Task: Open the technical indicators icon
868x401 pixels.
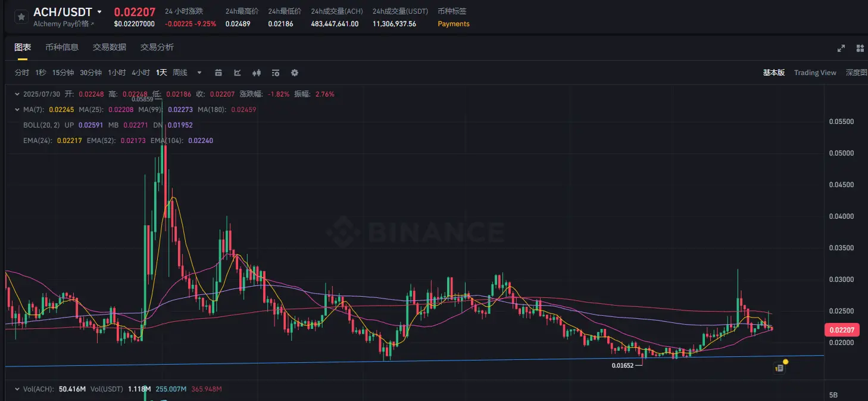Action: pos(238,73)
